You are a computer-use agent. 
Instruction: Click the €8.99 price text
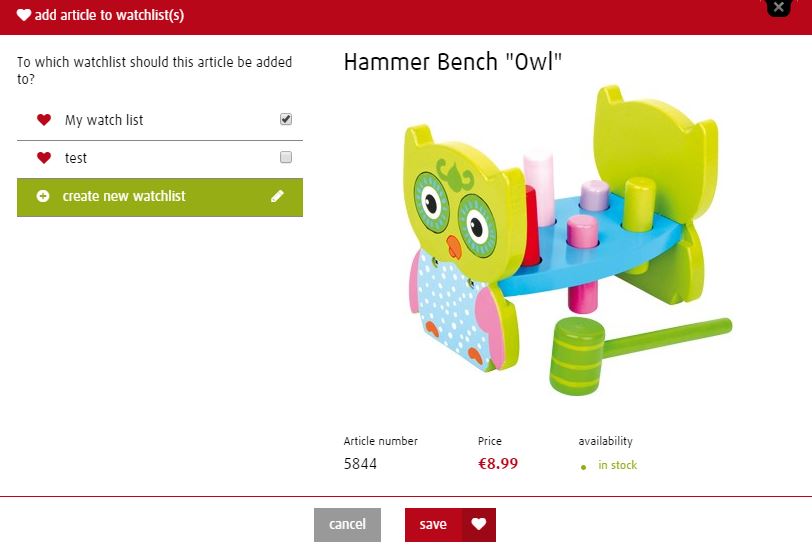[x=498, y=464]
